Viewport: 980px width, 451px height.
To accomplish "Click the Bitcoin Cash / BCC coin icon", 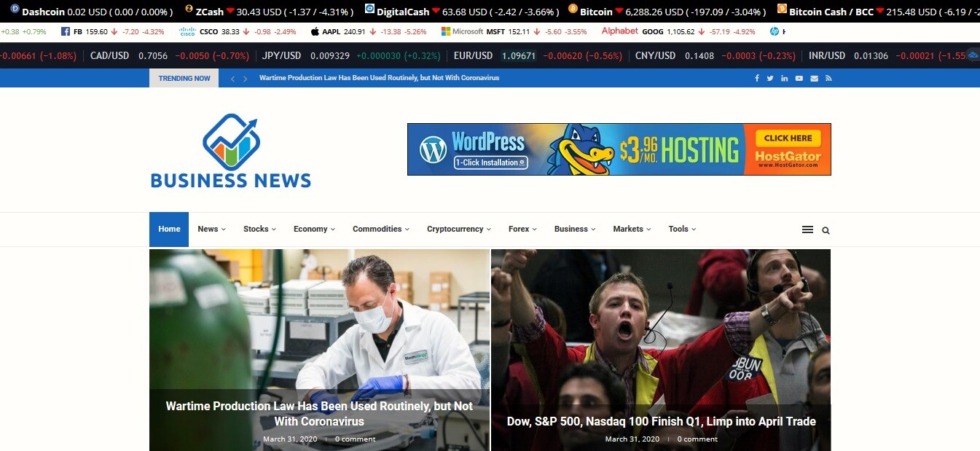I will click(782, 9).
